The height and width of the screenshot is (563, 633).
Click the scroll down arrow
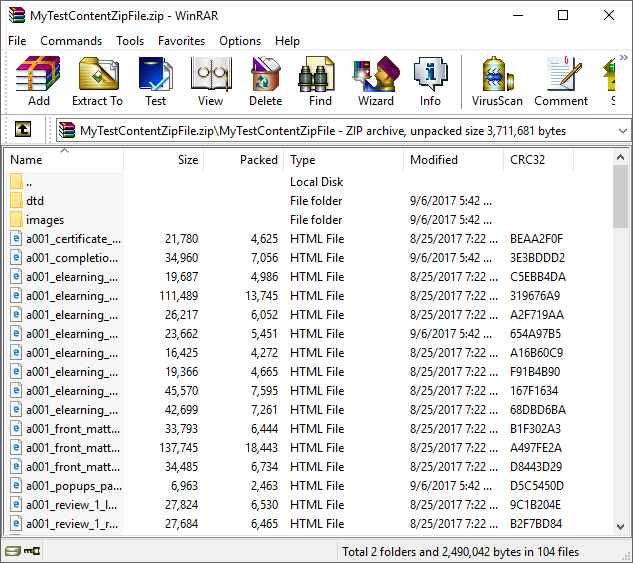(620, 526)
